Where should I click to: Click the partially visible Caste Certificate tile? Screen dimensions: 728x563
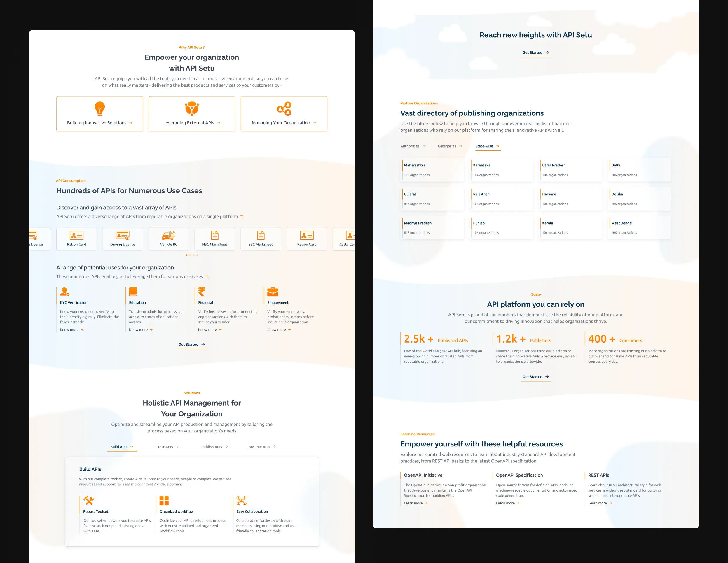pos(344,239)
